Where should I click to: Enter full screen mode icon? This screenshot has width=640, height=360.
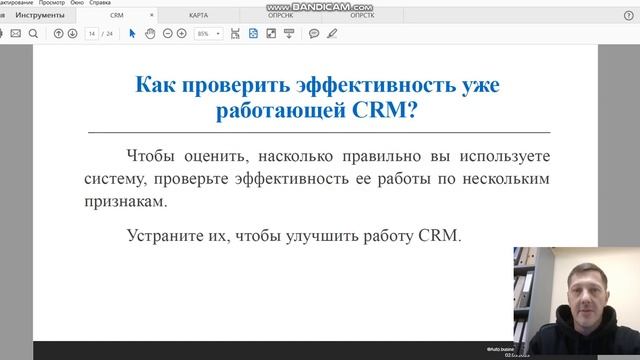pos(271,33)
